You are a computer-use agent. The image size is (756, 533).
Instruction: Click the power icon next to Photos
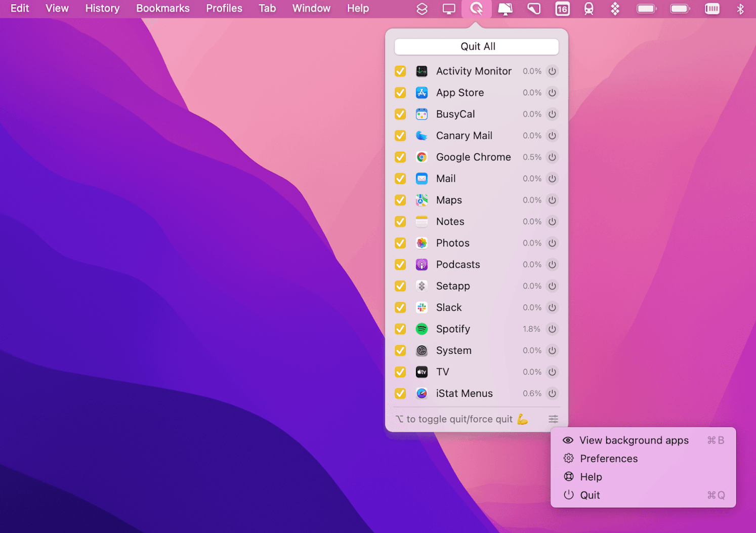click(x=552, y=243)
